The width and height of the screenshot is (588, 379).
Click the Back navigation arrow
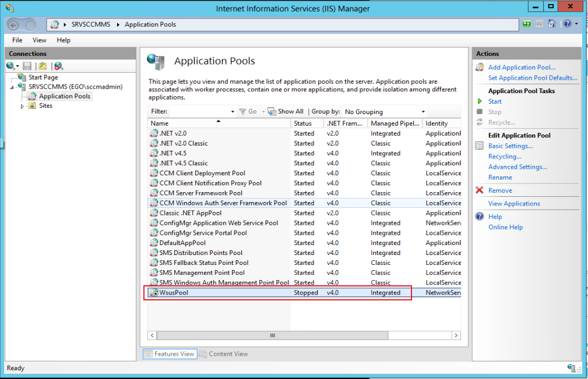pos(13,25)
